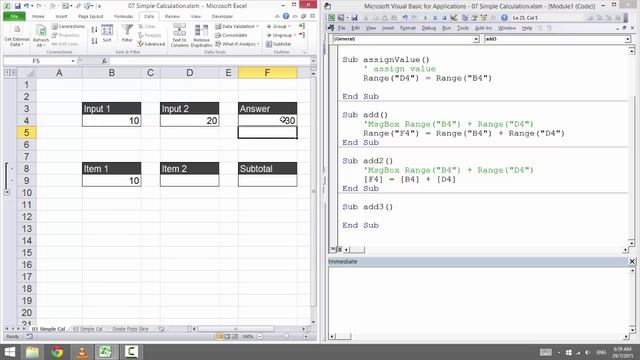Open the '02 Simple Cal' sheet tab
Screen dimensions: 640x360
(x=88, y=329)
